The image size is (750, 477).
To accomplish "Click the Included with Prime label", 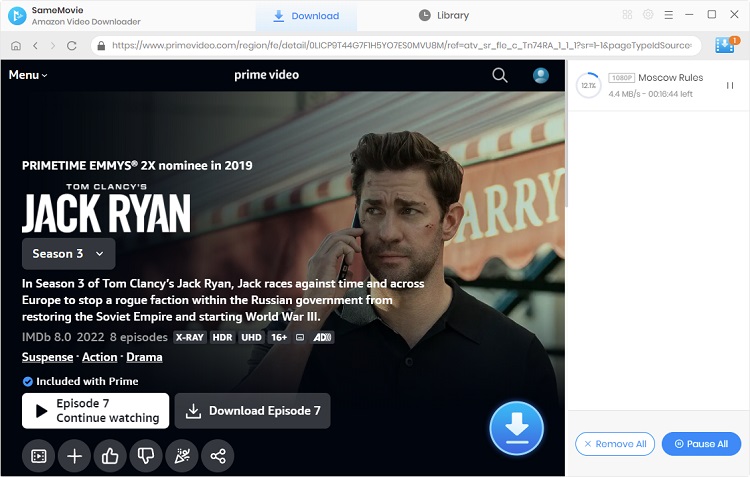I will [80, 381].
